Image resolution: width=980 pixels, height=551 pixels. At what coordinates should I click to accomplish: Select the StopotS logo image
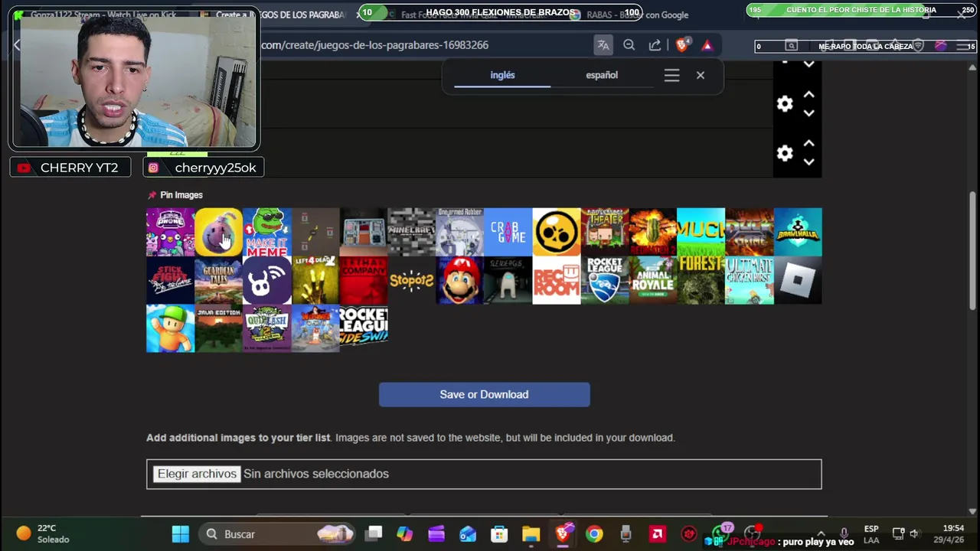coord(411,280)
